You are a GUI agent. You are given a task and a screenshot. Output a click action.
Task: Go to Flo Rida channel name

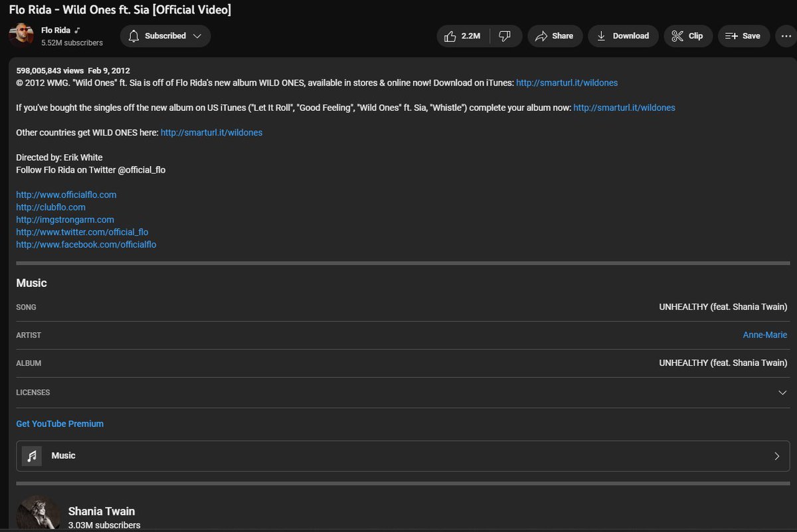click(x=56, y=30)
